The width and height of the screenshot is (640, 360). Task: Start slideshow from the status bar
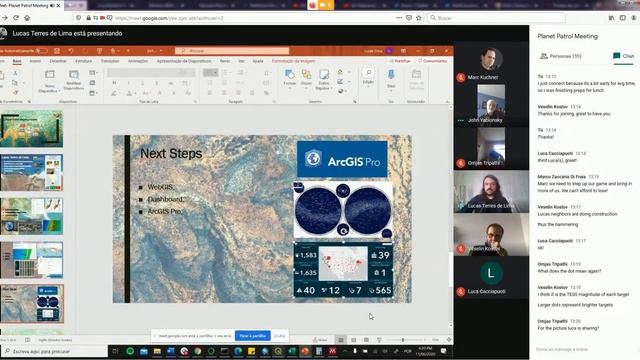click(x=379, y=340)
